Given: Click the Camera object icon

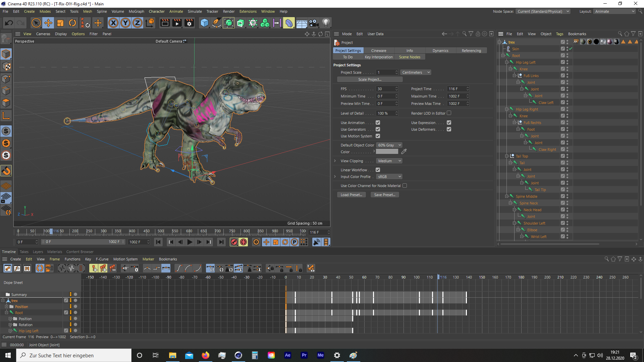Looking at the screenshot, I should click(314, 23).
